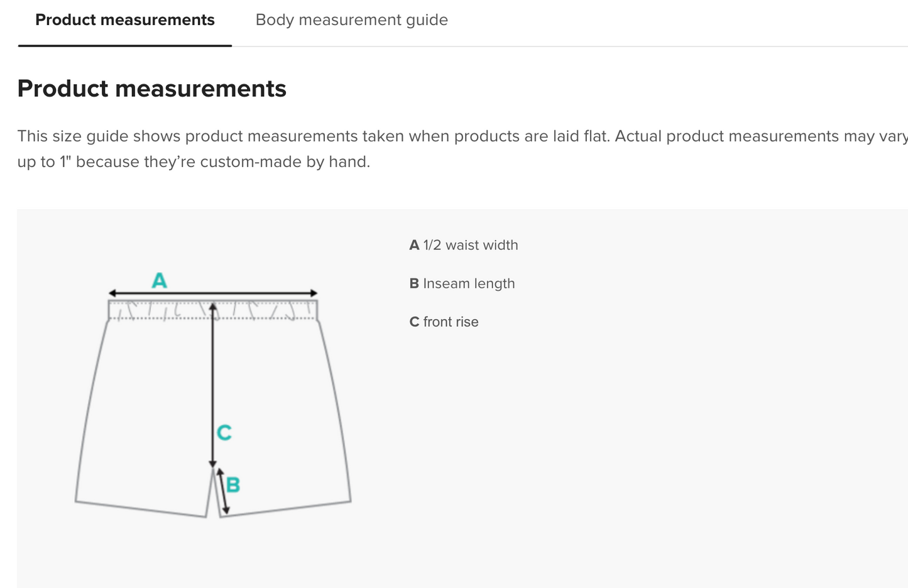Screen dimensions: 908x588
Task: Click the teal letter A on diagram
Action: point(160,280)
